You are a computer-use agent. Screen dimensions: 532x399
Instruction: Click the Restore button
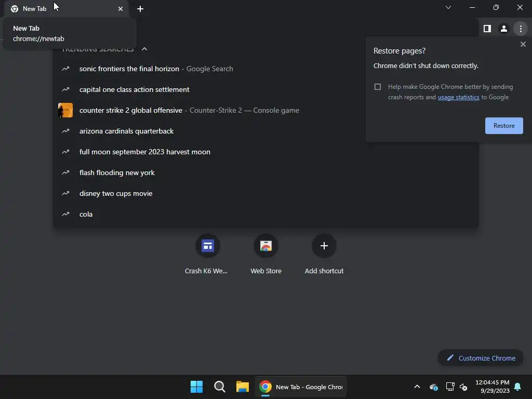click(x=504, y=126)
